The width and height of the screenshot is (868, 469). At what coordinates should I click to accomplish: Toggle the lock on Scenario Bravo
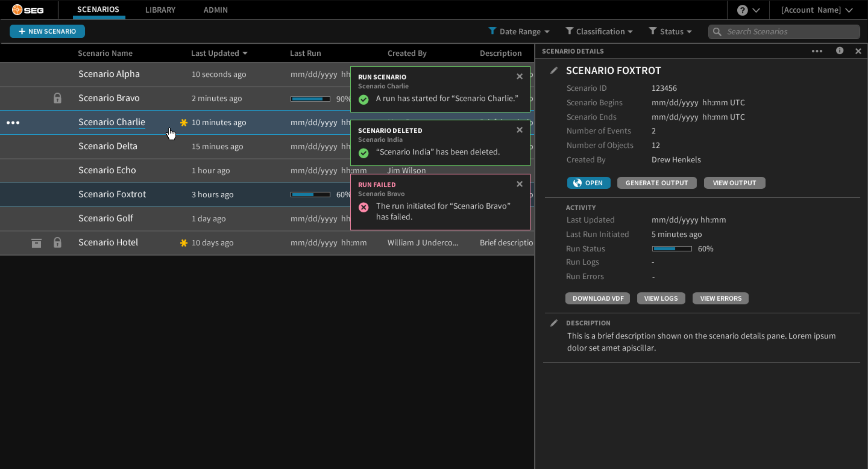[57, 98]
